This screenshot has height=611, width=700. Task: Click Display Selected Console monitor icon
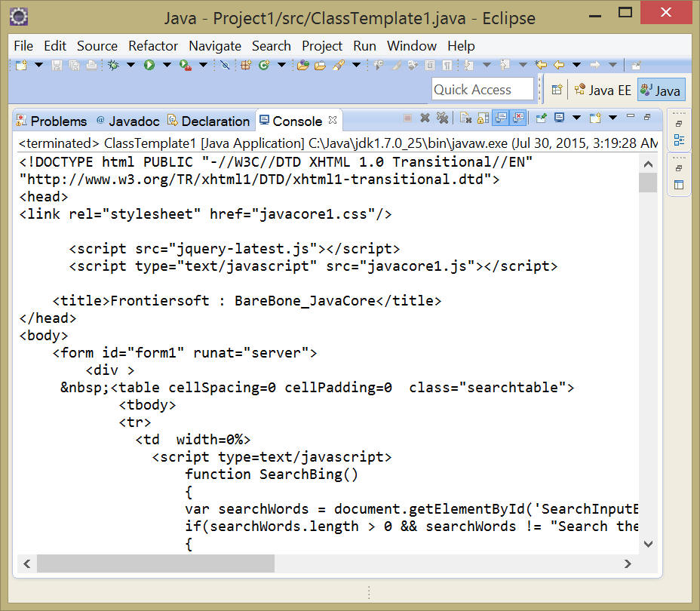(x=559, y=118)
